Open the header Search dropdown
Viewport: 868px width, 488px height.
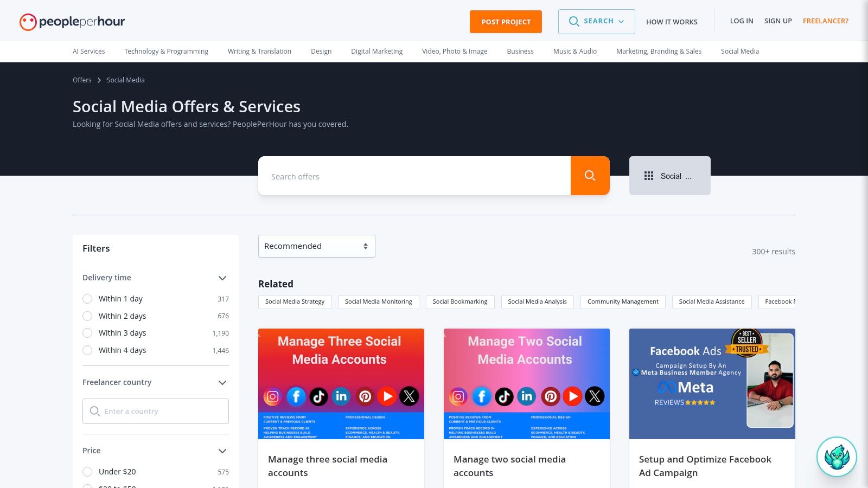[597, 22]
